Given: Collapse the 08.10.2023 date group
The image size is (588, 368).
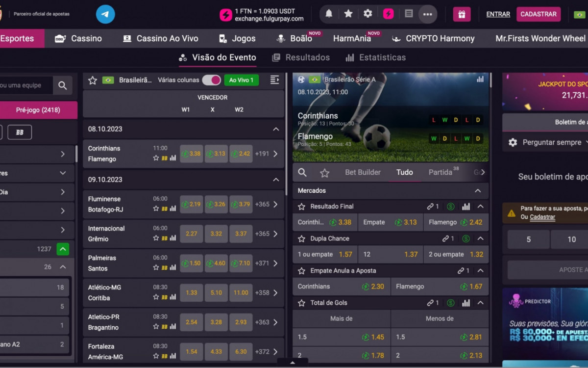Looking at the screenshot, I should (x=276, y=129).
